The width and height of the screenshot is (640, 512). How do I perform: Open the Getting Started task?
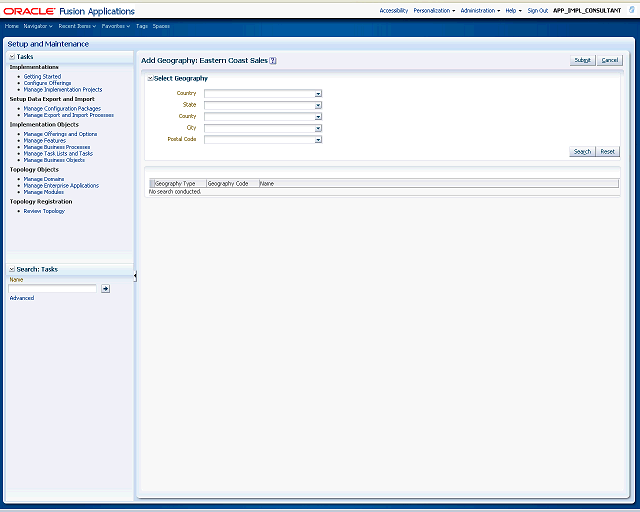pos(42,76)
